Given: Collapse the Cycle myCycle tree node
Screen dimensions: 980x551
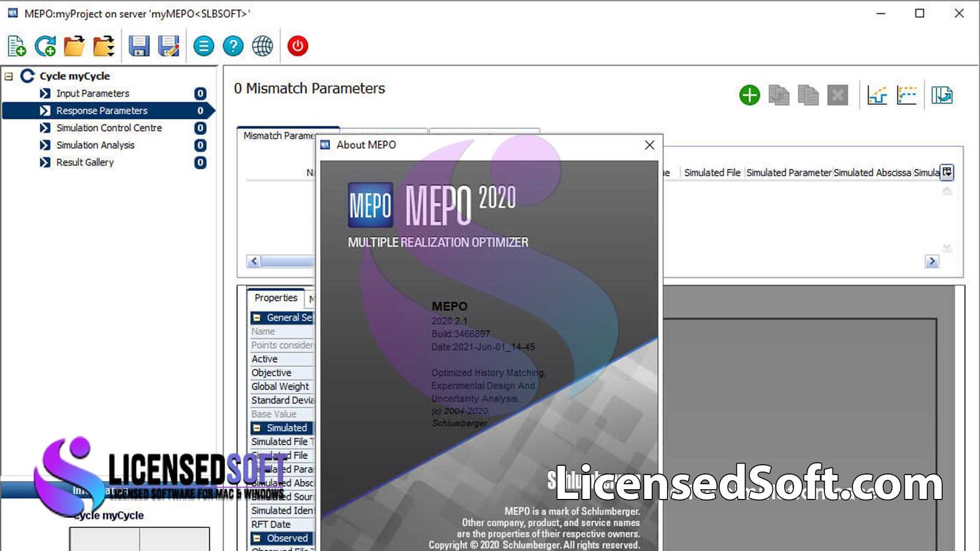Looking at the screenshot, I should click(9, 77).
